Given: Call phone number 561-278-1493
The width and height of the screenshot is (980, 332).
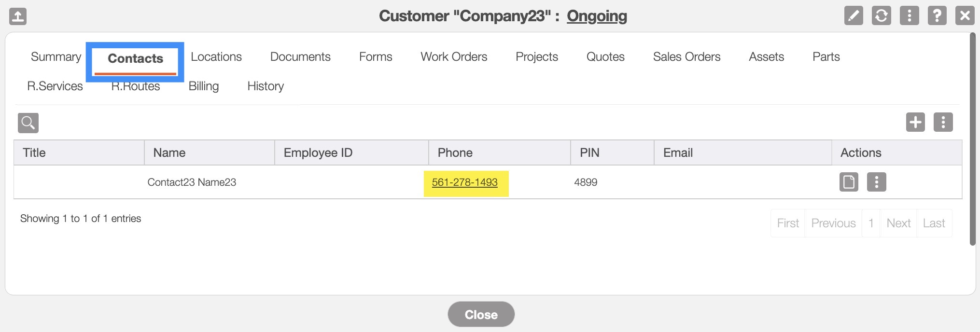Looking at the screenshot, I should pos(464,182).
